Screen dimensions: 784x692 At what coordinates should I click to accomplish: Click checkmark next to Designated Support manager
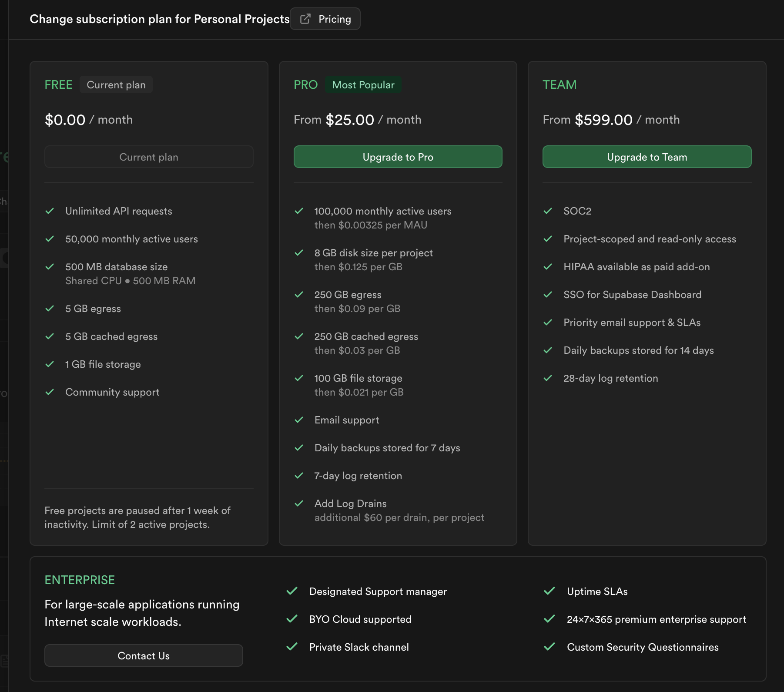(x=292, y=591)
